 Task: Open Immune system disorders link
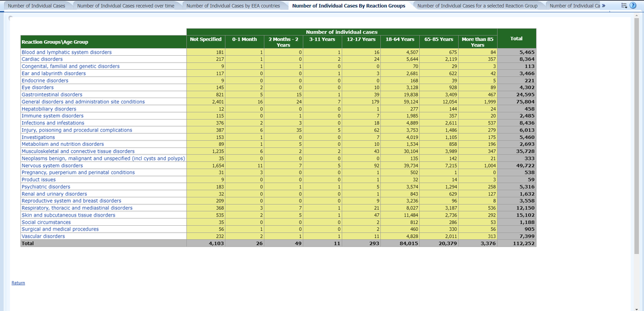(x=53, y=116)
